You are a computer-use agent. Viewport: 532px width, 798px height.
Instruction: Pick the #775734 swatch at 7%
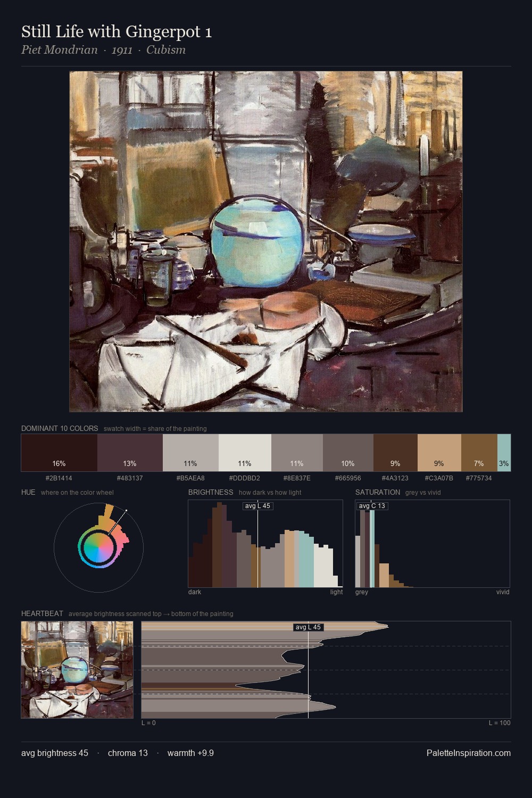click(479, 453)
